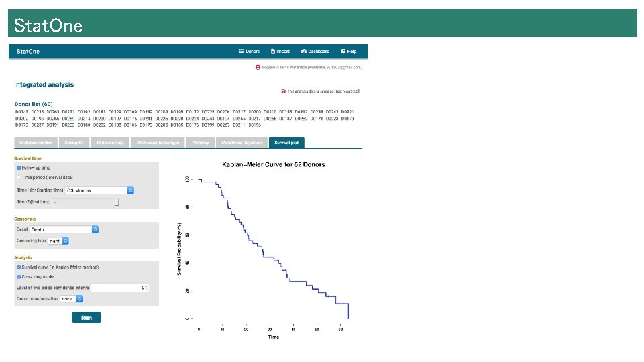The height and width of the screenshot is (362, 644).
Task: Click the Donor list (60) heading
Action: (x=34, y=105)
